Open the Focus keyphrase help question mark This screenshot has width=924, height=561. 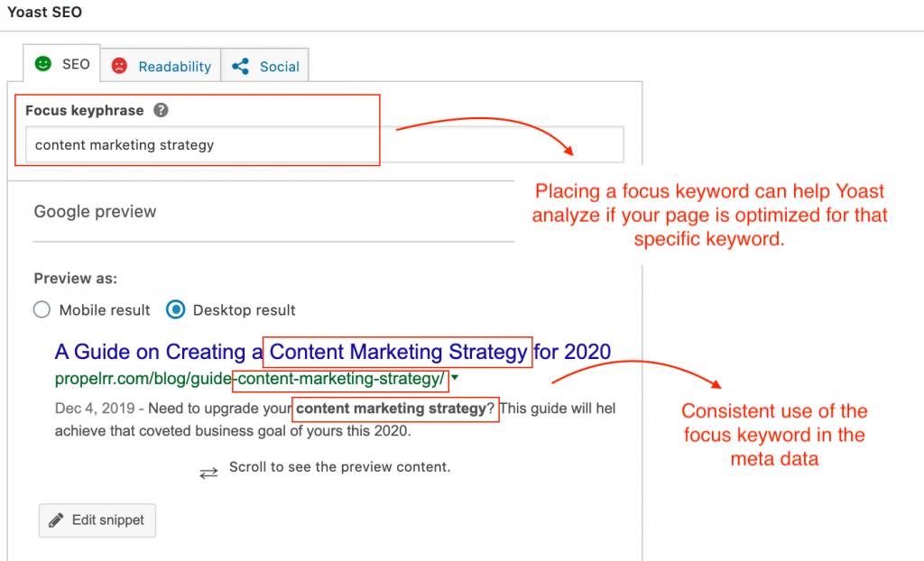click(161, 110)
